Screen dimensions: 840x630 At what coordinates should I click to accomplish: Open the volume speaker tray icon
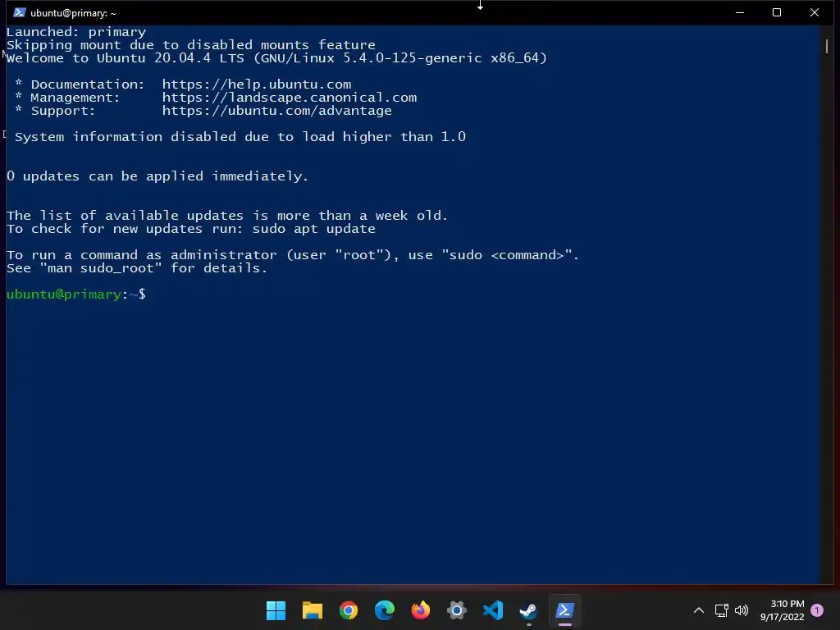742,610
